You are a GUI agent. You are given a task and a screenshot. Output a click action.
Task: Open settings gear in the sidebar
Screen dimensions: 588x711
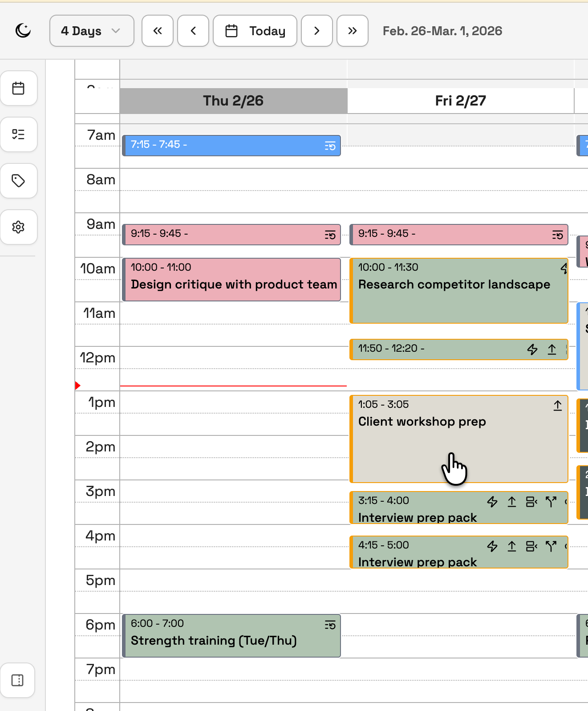(18, 227)
